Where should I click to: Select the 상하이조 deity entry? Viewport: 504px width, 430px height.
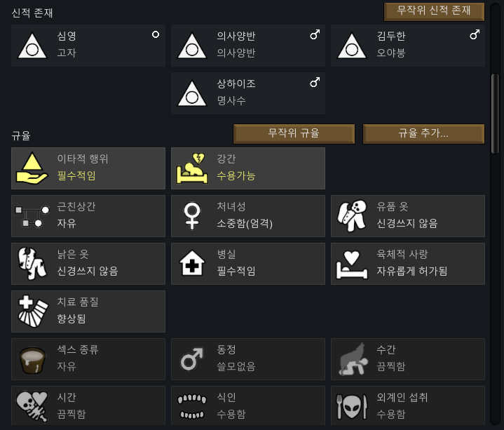(248, 93)
